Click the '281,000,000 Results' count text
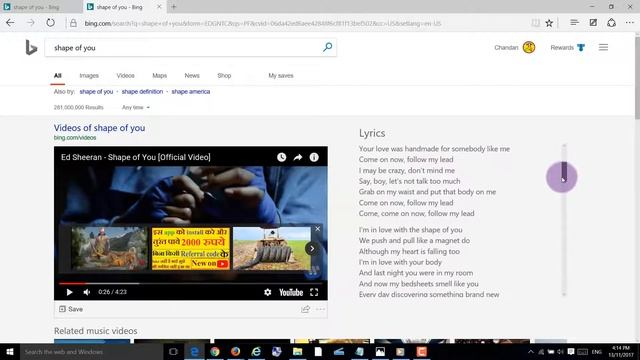Screen dimensions: 640x360 pyautogui.click(x=78, y=107)
